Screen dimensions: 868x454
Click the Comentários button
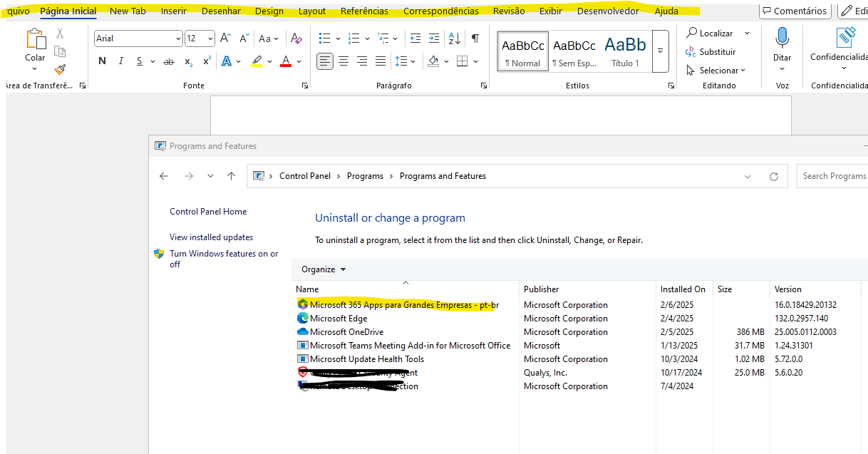795,11
